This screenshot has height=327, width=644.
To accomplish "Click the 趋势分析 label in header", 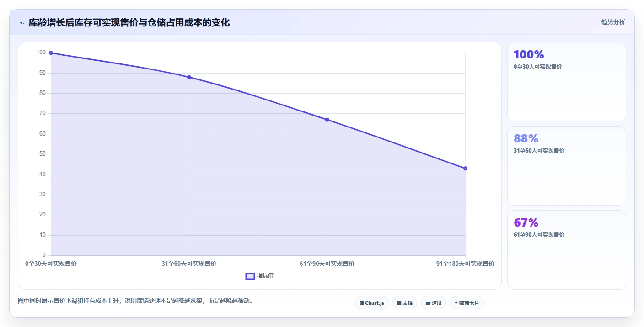I will tap(613, 22).
